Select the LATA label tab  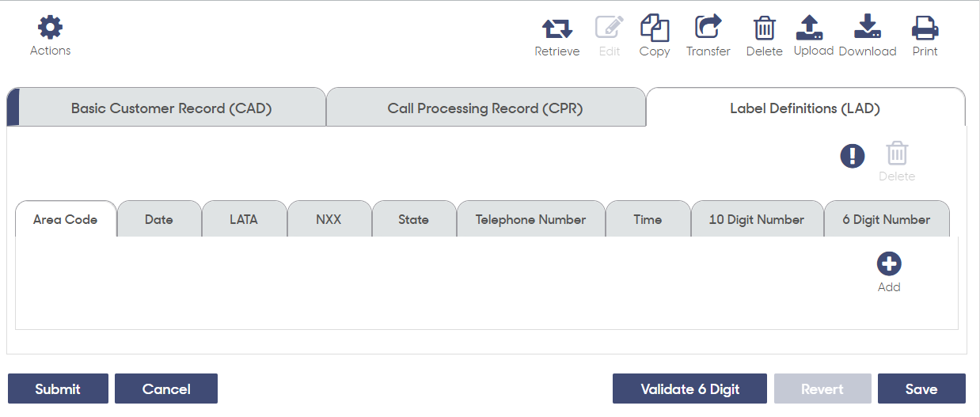tap(244, 219)
